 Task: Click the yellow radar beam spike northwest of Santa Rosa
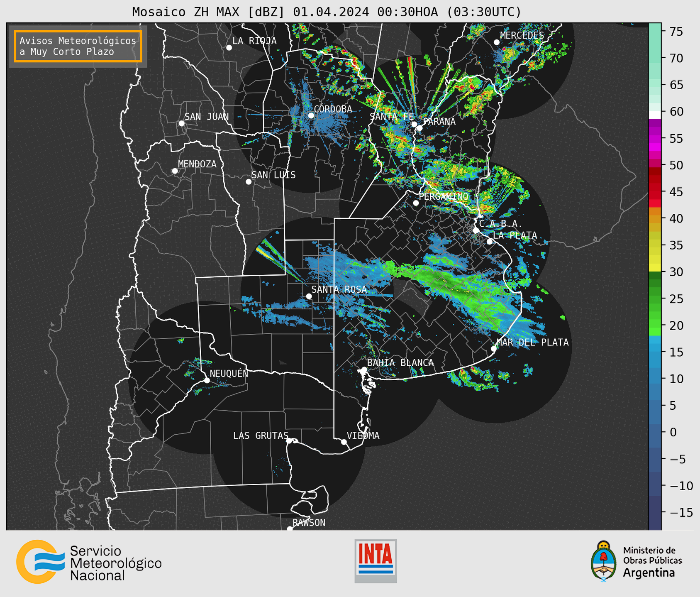click(x=266, y=254)
